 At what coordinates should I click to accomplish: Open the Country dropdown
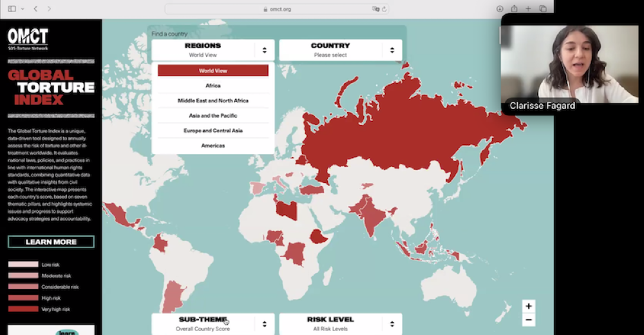pyautogui.click(x=341, y=50)
